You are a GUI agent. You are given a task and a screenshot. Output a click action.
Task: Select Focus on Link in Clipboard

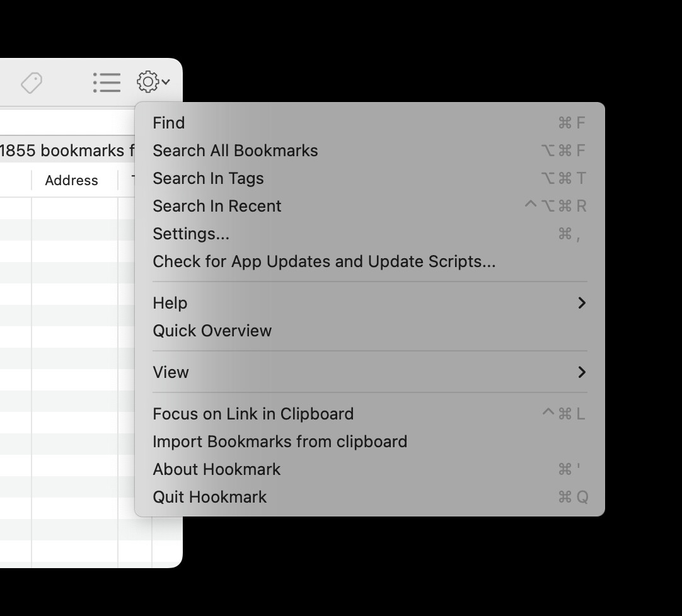(253, 414)
